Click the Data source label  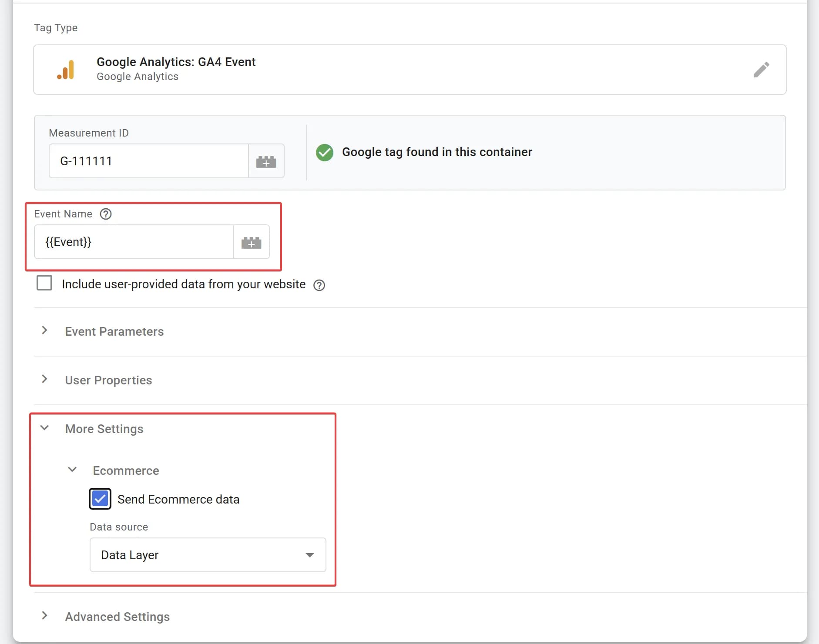[x=119, y=527]
